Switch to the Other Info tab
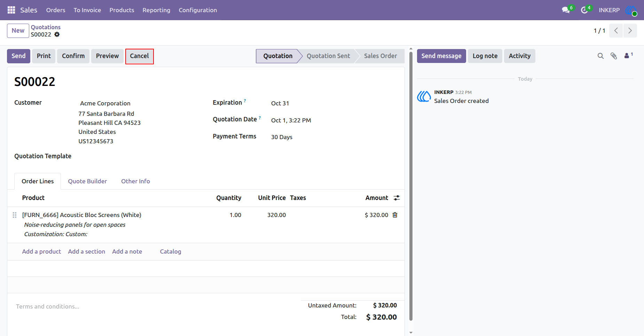The height and width of the screenshot is (336, 644). point(135,181)
